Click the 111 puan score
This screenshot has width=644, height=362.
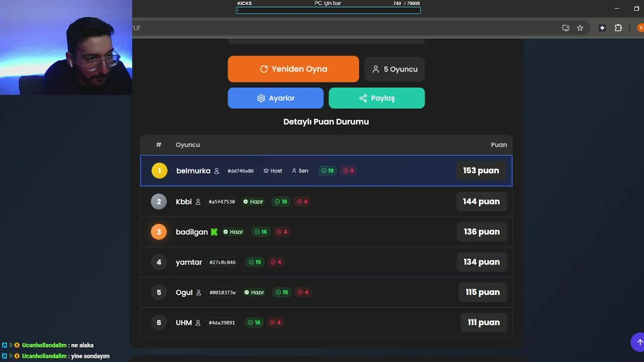click(x=484, y=322)
